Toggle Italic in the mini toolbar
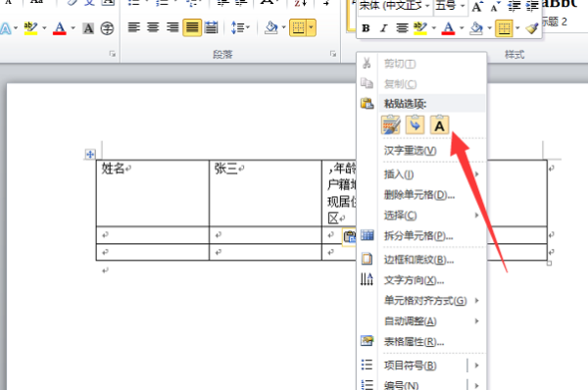The width and height of the screenshot is (588, 390). (383, 28)
